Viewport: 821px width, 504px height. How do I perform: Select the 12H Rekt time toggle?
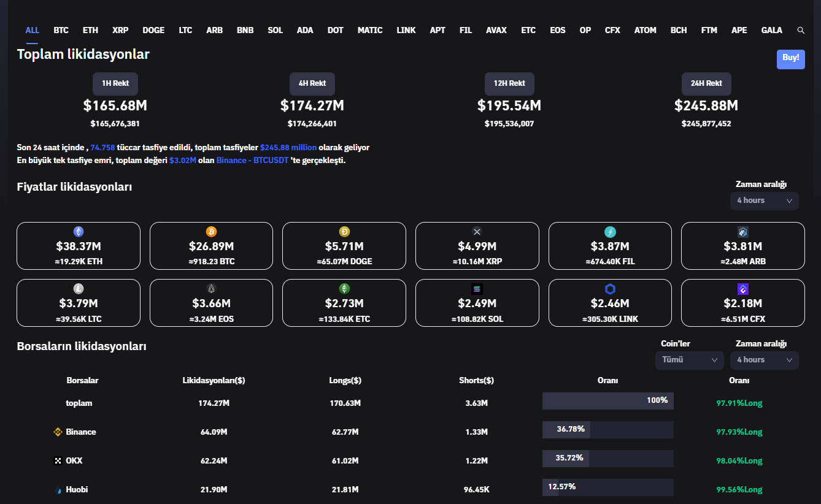(509, 83)
